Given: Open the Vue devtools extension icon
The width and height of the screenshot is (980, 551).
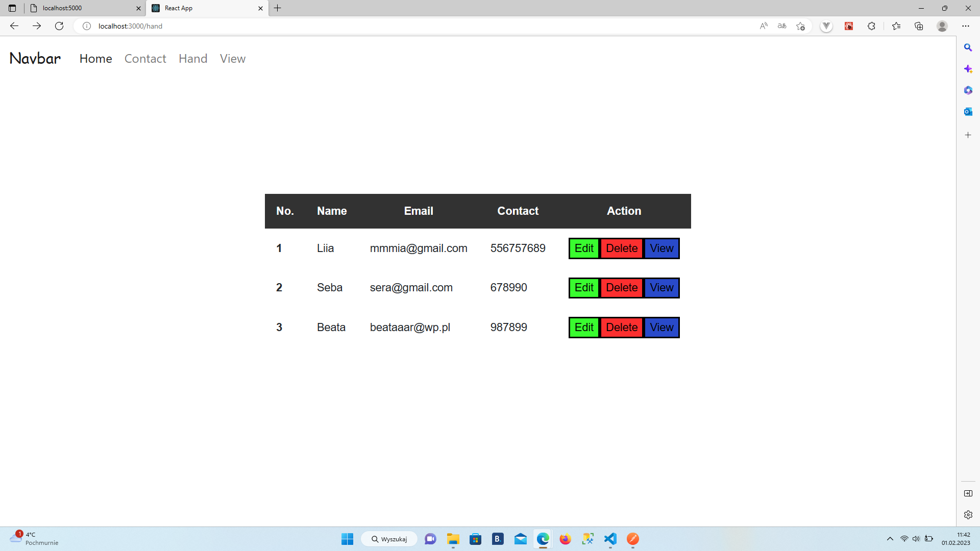Looking at the screenshot, I should pyautogui.click(x=826, y=26).
